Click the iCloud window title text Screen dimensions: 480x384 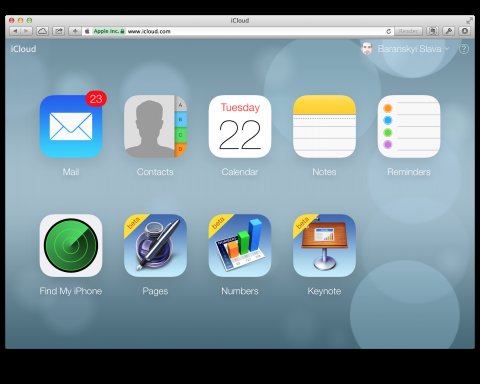pyautogui.click(x=240, y=20)
